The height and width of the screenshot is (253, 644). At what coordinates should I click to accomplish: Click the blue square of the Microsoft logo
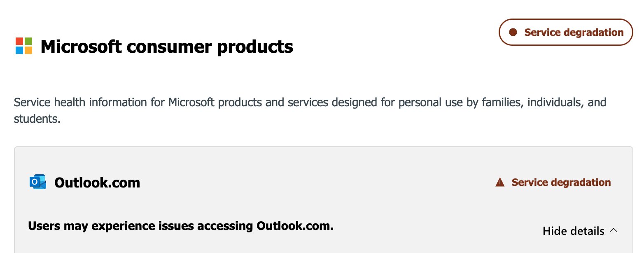click(19, 50)
